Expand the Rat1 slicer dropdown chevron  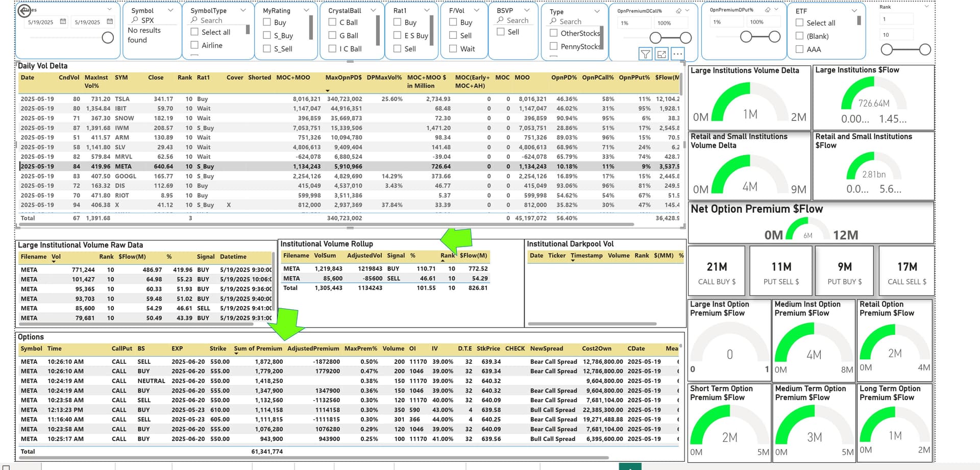coord(427,10)
